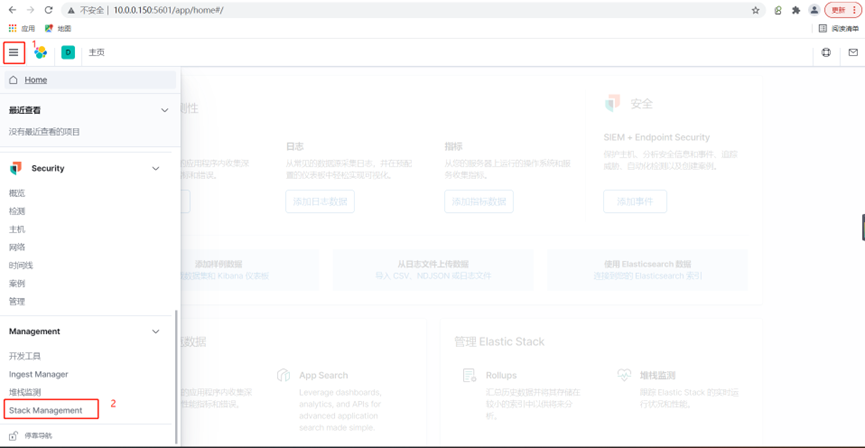Click the 添加日志数据 button
The width and height of the screenshot is (865, 448).
[320, 201]
